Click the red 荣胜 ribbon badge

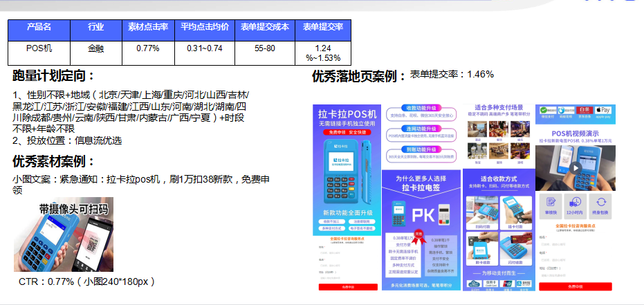tap(419, 237)
